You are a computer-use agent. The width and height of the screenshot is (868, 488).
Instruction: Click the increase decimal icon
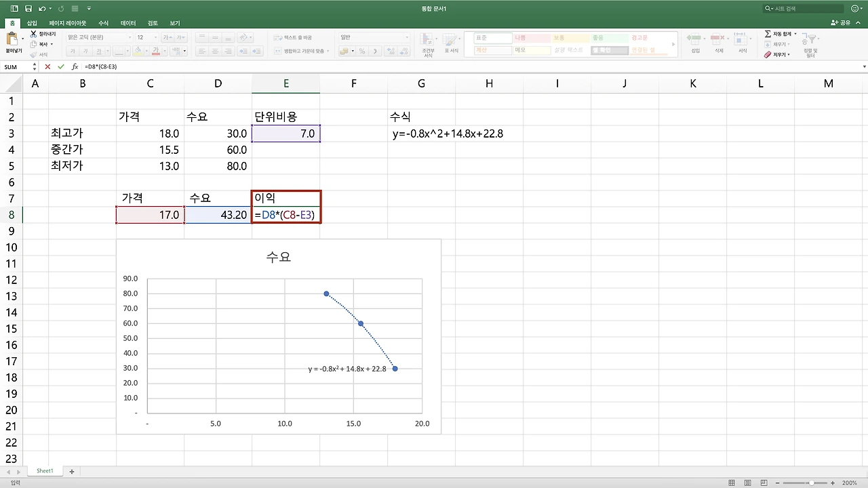pyautogui.click(x=389, y=51)
